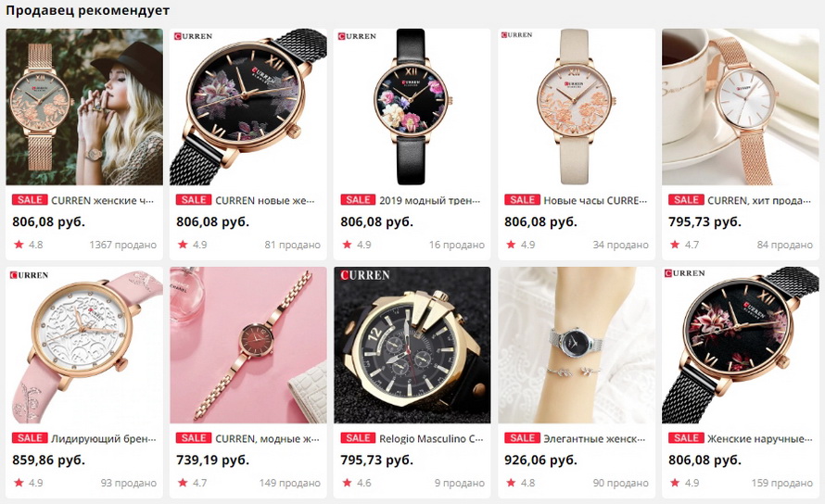Click 'Новые часы CURRE...' product title
The image size is (825, 504).
595,200
